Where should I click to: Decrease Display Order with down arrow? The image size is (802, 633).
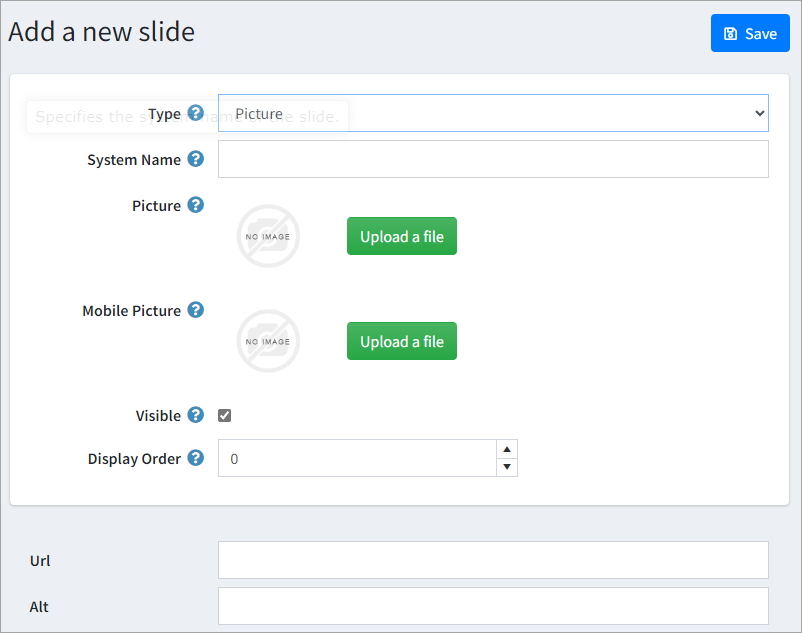click(507, 467)
